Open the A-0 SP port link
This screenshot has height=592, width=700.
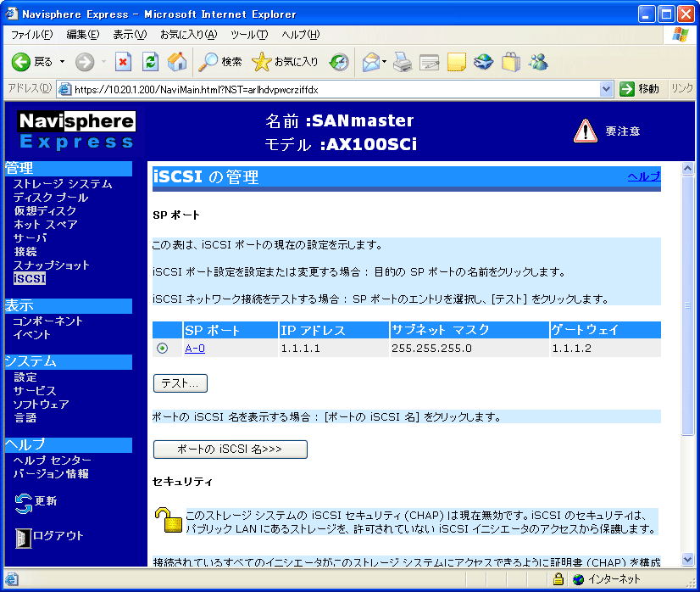195,348
